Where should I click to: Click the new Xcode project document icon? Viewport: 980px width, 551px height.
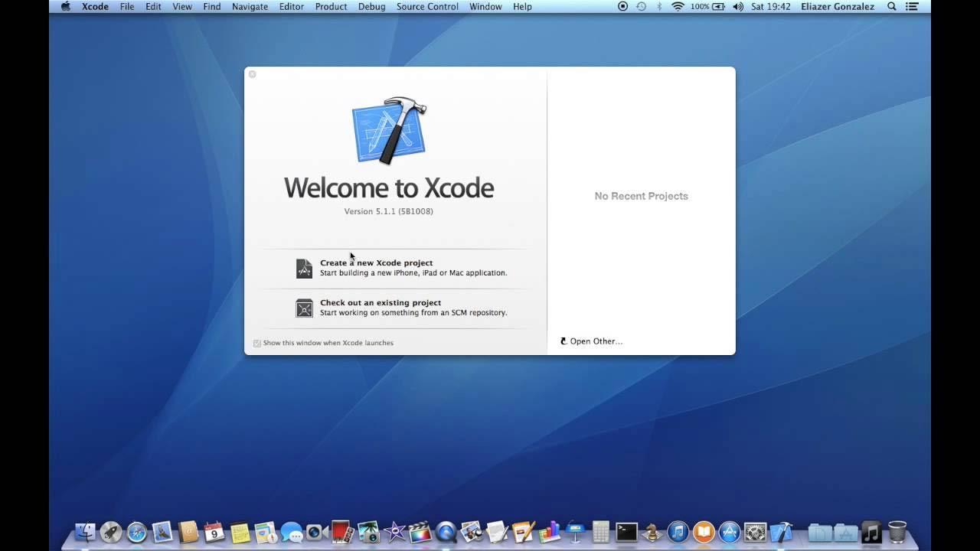[x=305, y=268]
